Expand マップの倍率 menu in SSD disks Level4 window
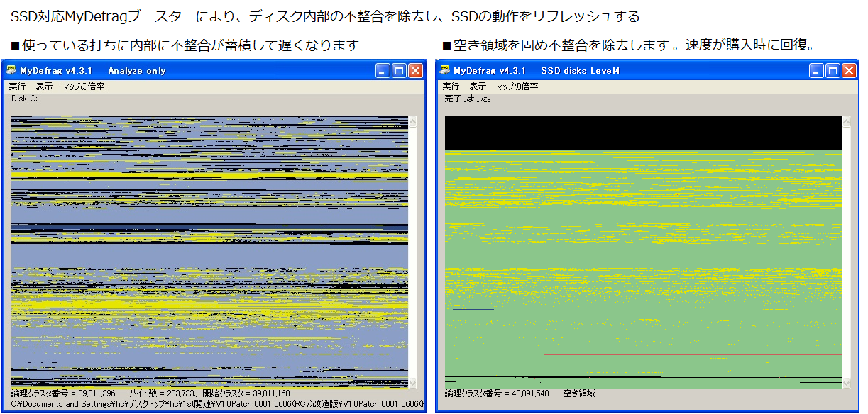Image resolution: width=868 pixels, height=414 pixels. pyautogui.click(x=517, y=86)
